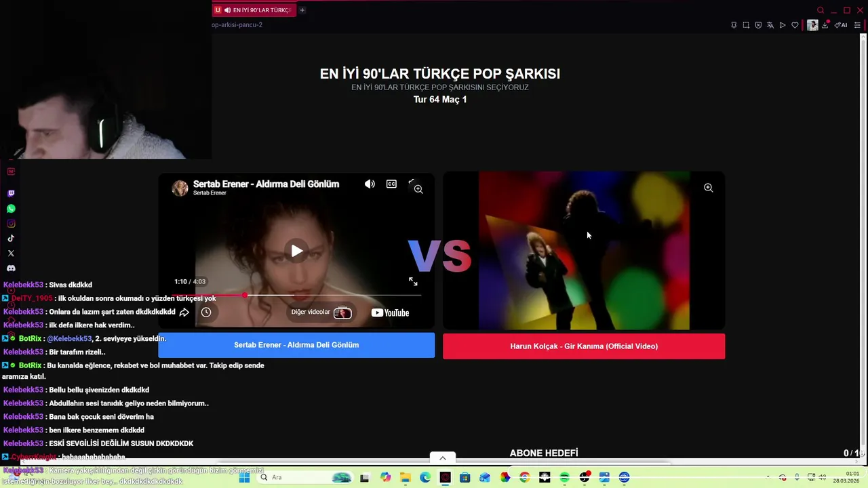This screenshot has width=868, height=488.
Task: Click the Watch later clock icon
Action: coord(206,312)
